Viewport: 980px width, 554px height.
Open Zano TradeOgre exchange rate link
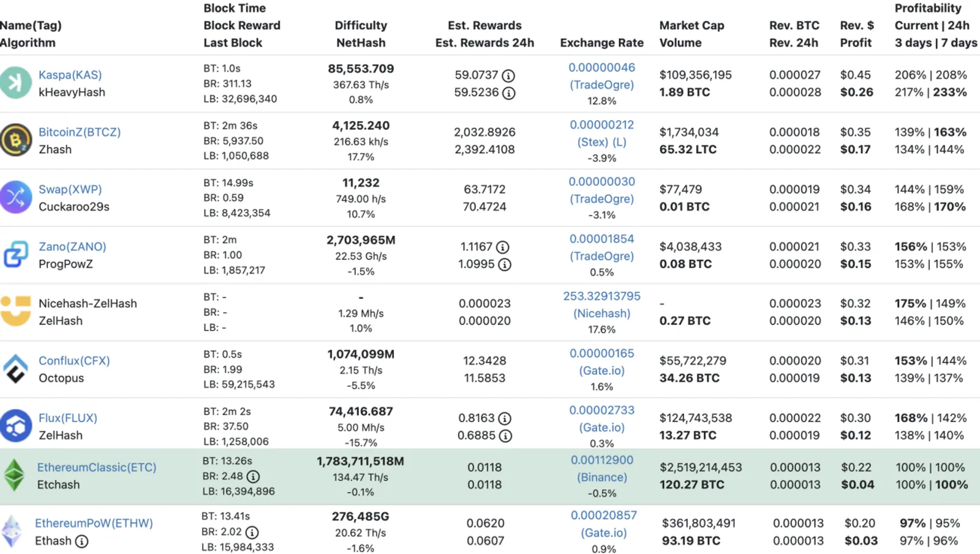pyautogui.click(x=601, y=247)
